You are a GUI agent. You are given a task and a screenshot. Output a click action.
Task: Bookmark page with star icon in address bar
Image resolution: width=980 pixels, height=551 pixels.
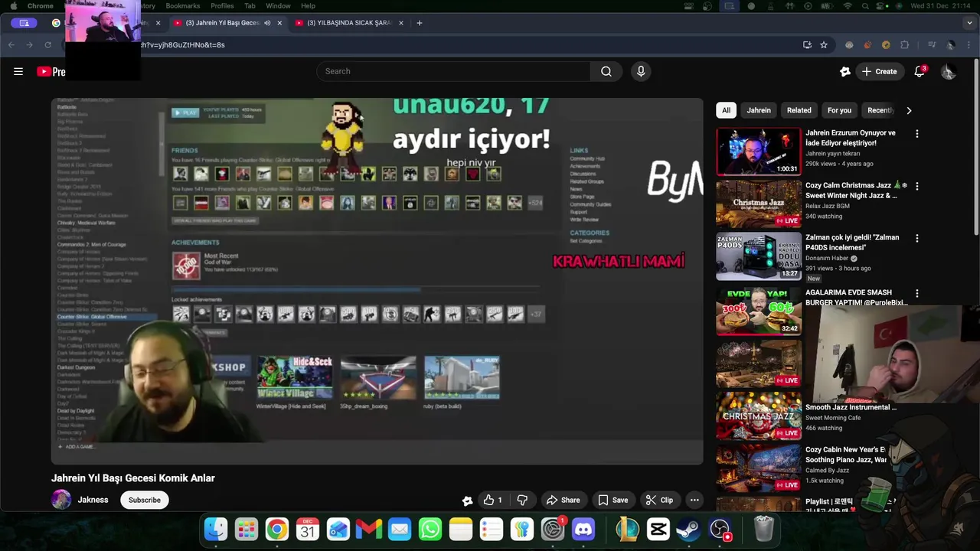pyautogui.click(x=824, y=45)
